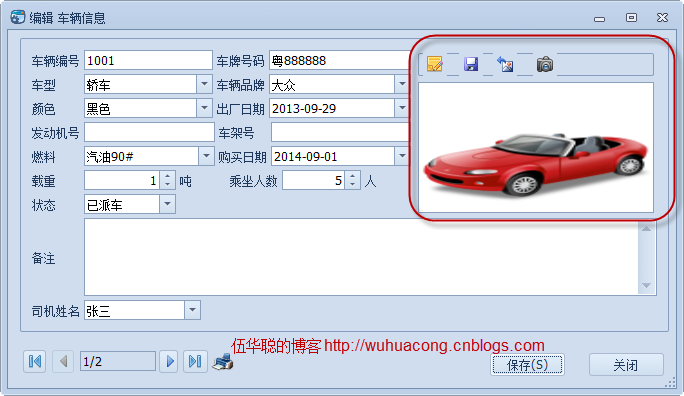Image resolution: width=684 pixels, height=396 pixels.
Task: Increase 载重 value with up spinner
Action: [168, 176]
